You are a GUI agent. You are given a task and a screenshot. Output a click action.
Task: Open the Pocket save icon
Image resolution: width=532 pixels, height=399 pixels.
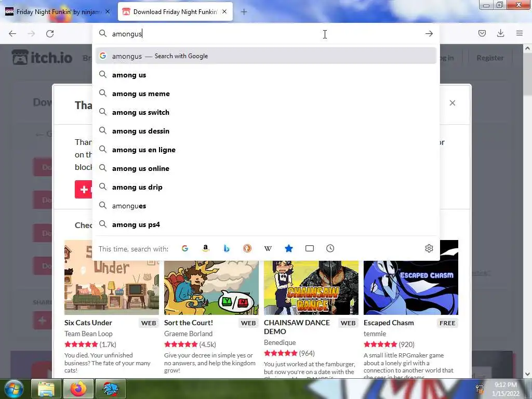(482, 33)
